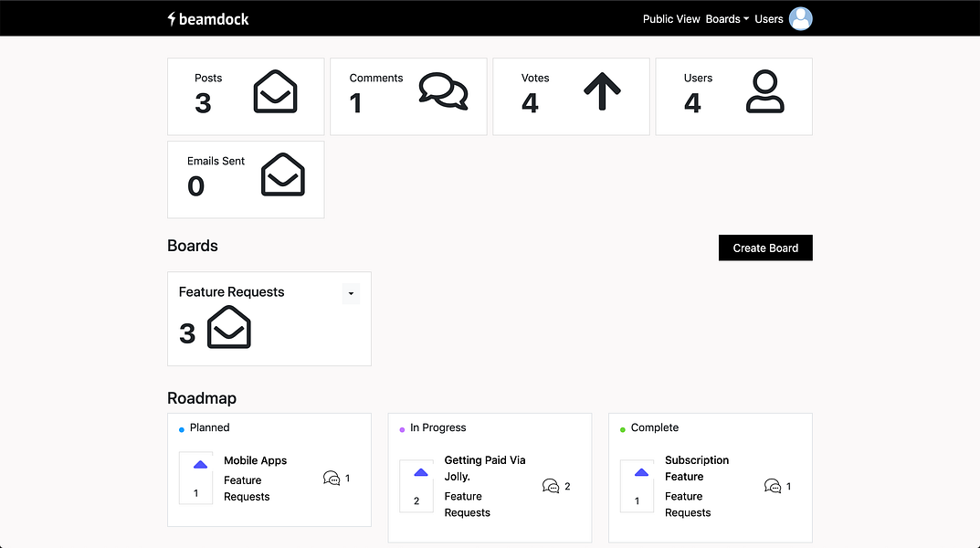The width and height of the screenshot is (980, 548).
Task: Click the comment icon on Mobile Apps
Action: 332,479
